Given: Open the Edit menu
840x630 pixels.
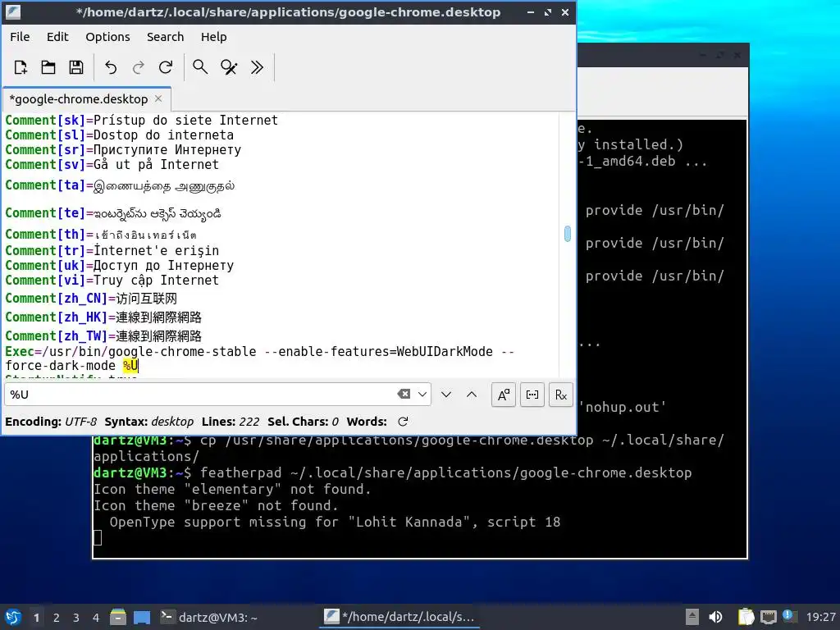Looking at the screenshot, I should pyautogui.click(x=57, y=37).
